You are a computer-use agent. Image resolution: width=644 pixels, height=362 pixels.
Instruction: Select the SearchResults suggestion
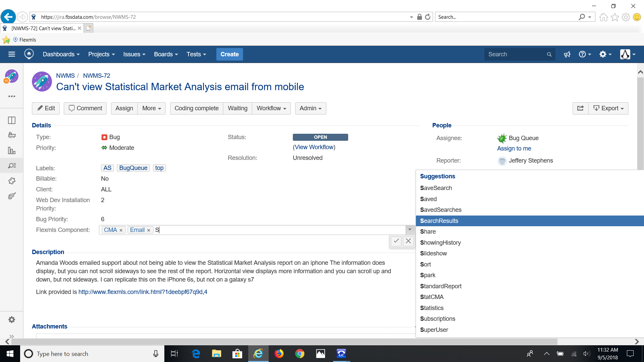[x=439, y=221]
